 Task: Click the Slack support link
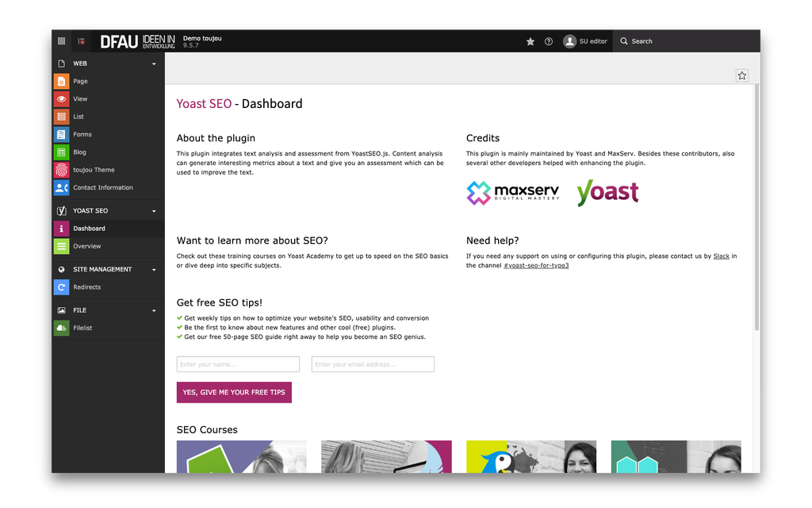tap(721, 256)
